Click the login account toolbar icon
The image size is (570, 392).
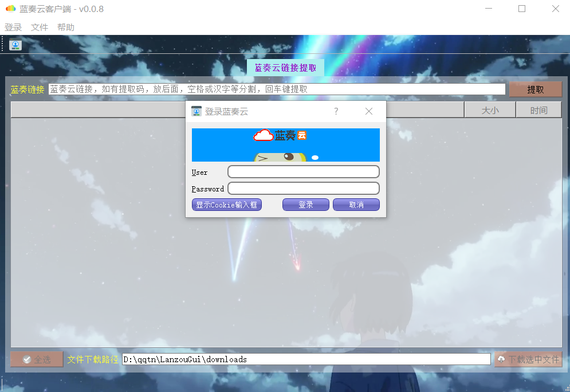15,44
